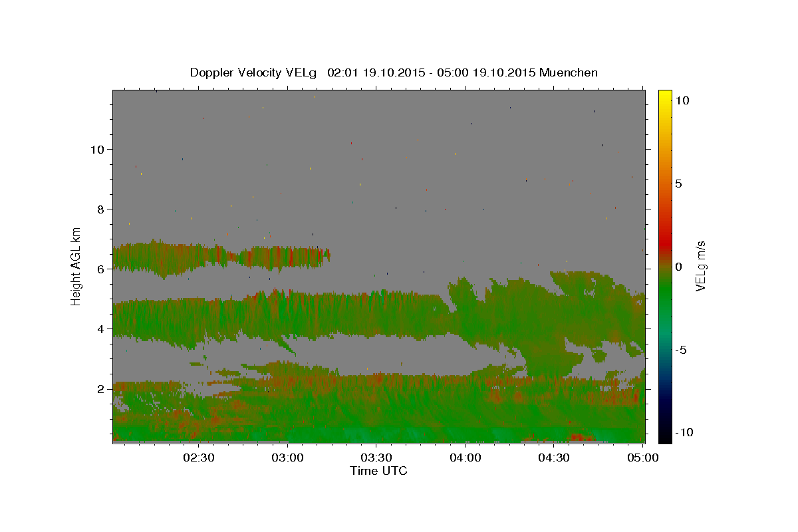798x532 pixels.
Task: Click the 03:30 time tick label
Action: [x=376, y=458]
